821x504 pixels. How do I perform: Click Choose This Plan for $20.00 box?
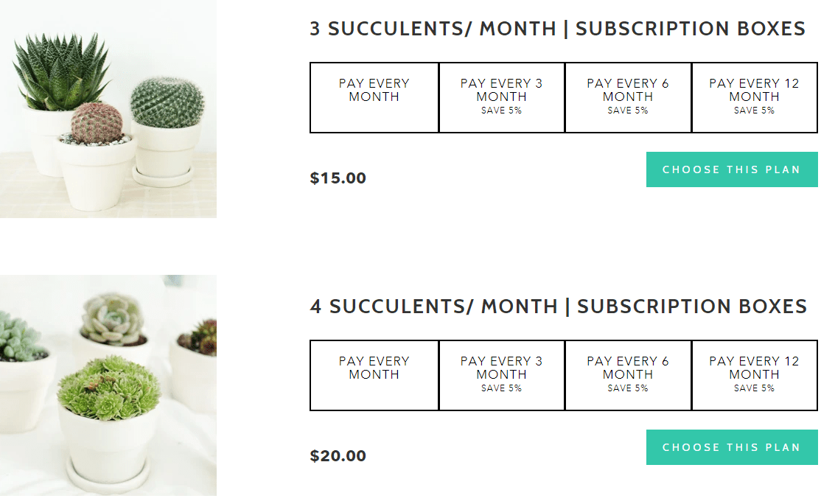731,447
